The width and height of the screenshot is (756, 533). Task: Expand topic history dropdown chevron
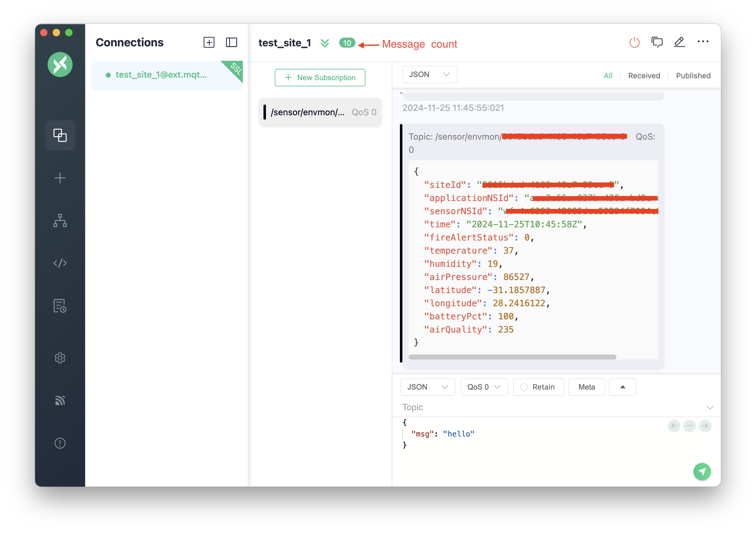click(x=710, y=408)
